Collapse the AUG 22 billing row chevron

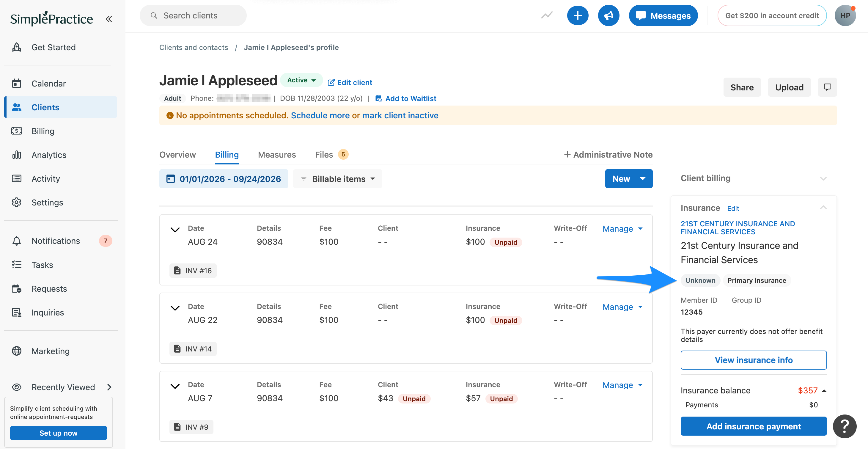(175, 308)
